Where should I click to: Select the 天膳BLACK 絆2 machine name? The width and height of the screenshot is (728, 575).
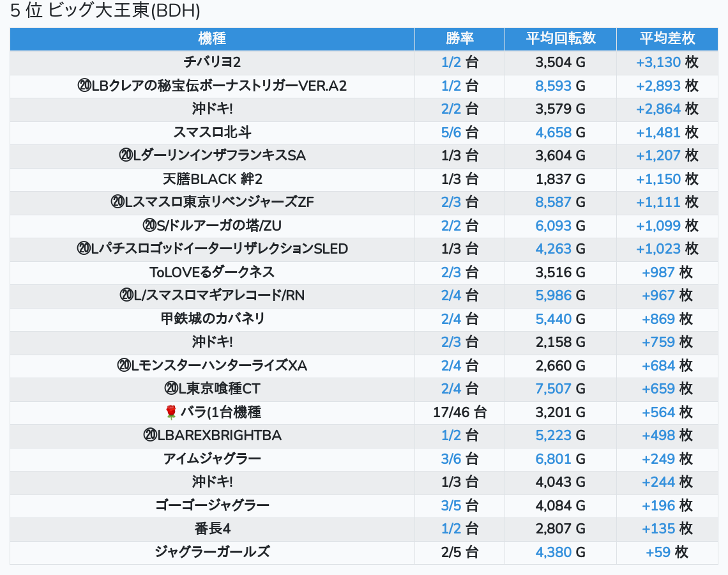click(x=212, y=179)
